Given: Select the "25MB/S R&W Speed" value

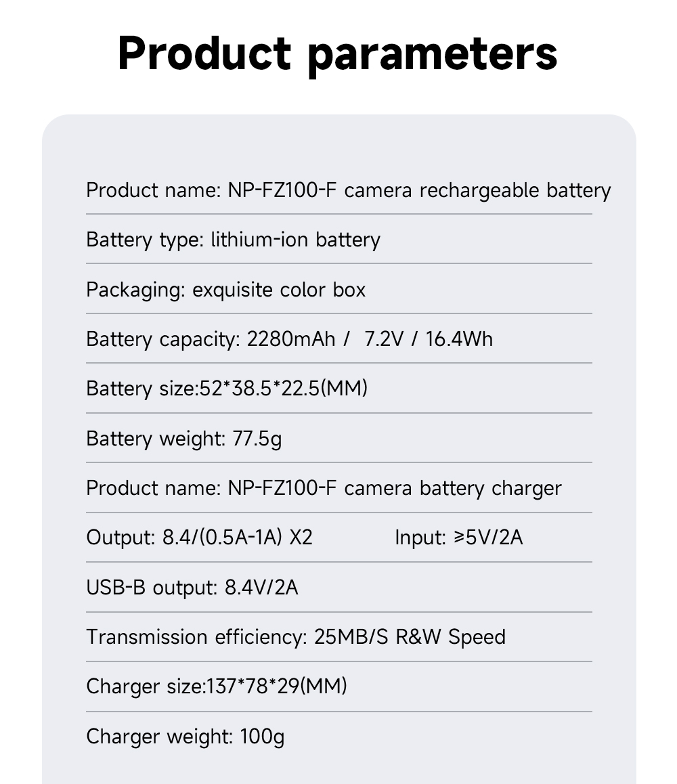Looking at the screenshot, I should [x=410, y=637].
